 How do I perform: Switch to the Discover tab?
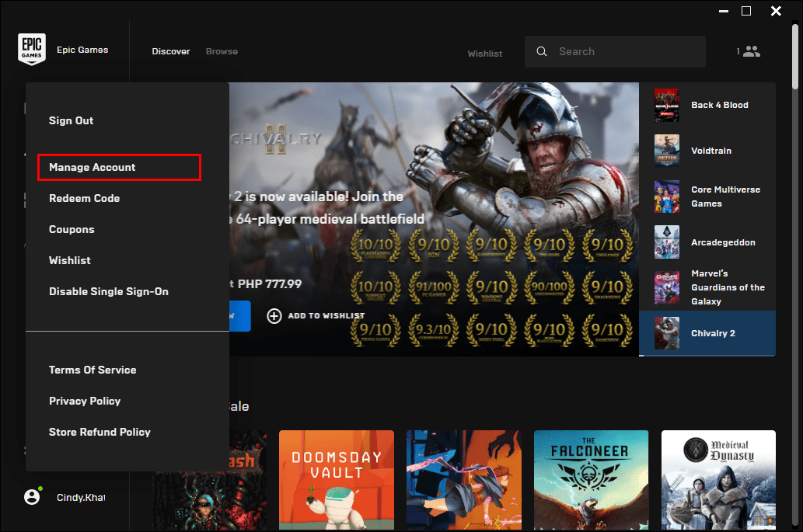(x=171, y=51)
